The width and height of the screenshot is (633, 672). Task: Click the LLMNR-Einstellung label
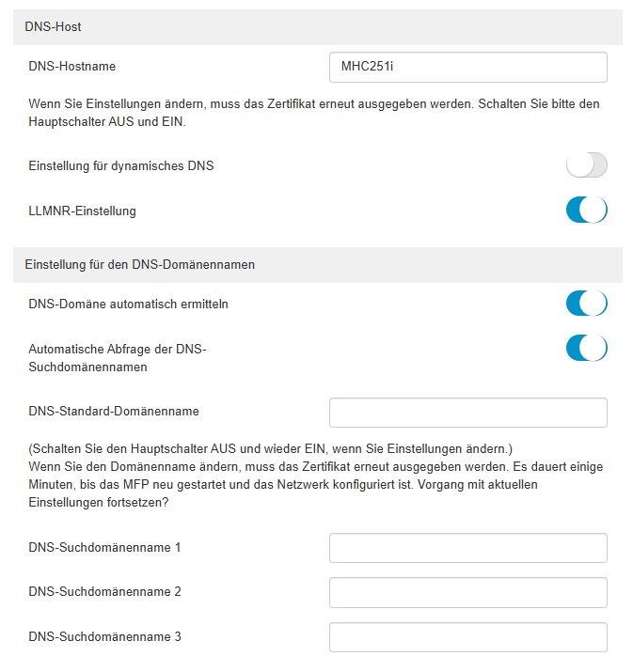point(82,211)
